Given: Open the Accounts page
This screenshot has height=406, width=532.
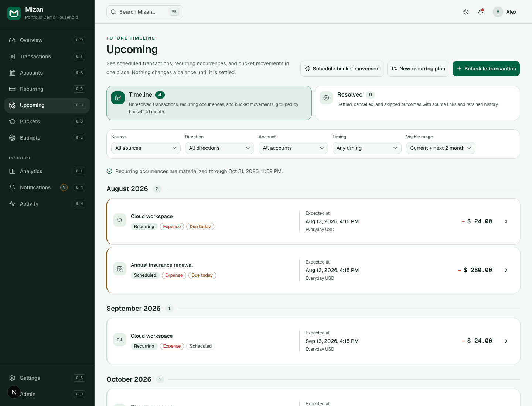Looking at the screenshot, I should tap(47, 73).
